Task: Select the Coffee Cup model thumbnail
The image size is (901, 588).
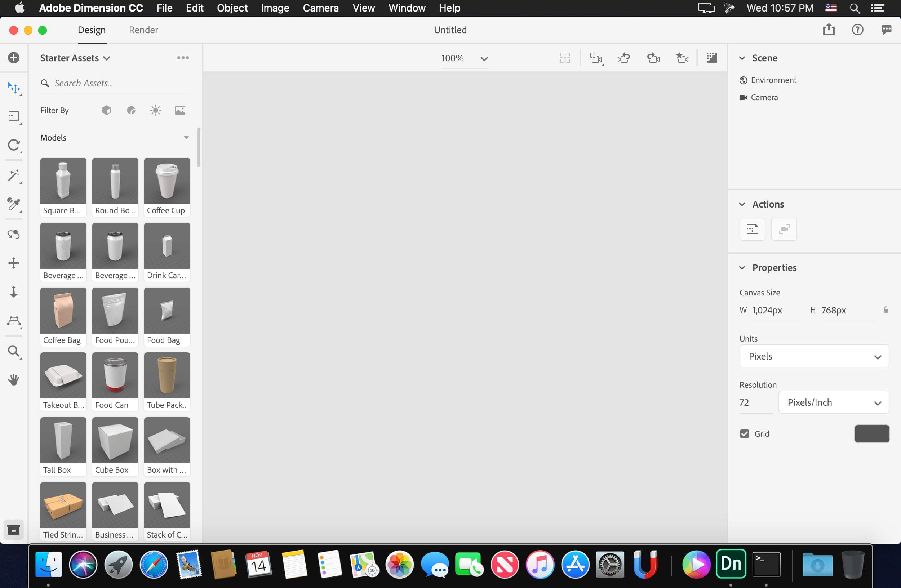Action: (167, 182)
